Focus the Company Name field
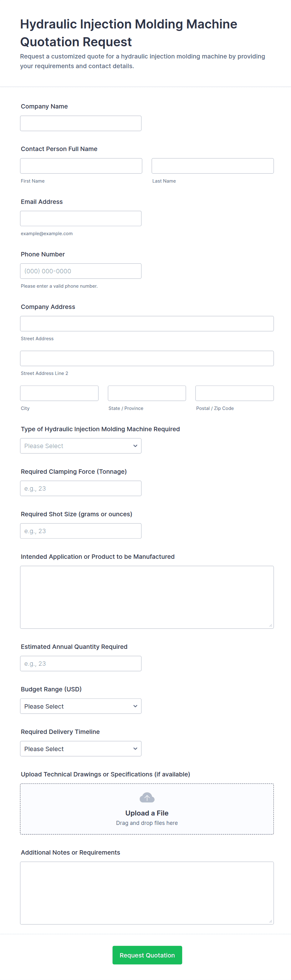The width and height of the screenshot is (291, 980). (x=80, y=123)
